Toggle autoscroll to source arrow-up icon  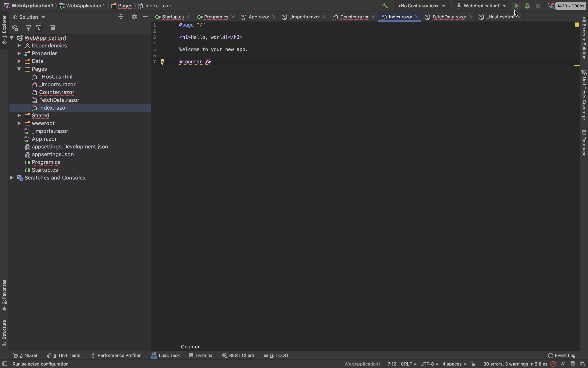28,28
